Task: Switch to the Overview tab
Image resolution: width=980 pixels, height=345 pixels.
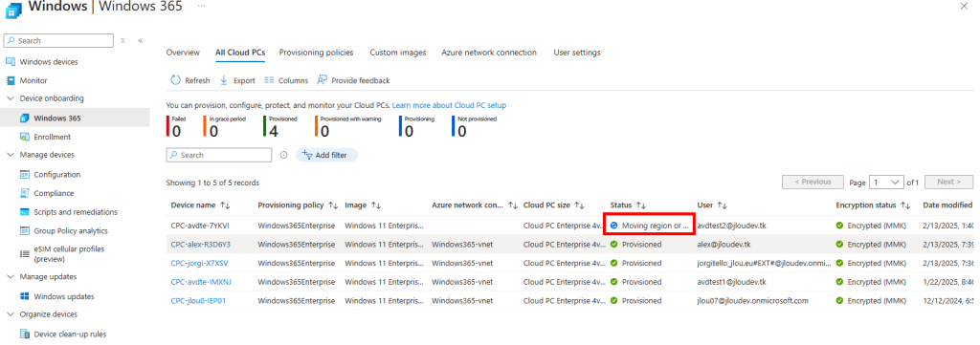Action: coord(183,53)
